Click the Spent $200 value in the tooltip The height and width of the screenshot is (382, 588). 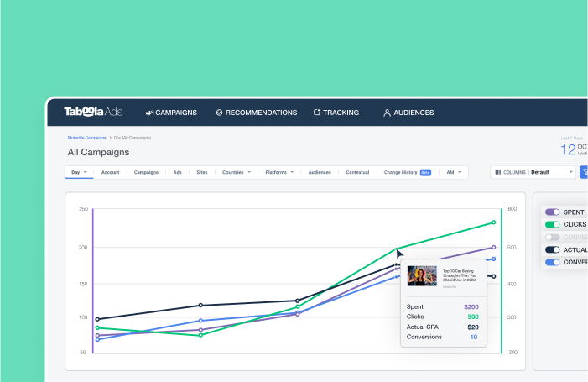click(x=471, y=307)
